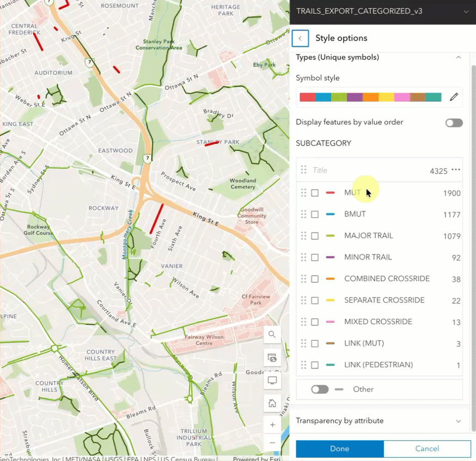Check the MUT category checkbox
Viewport: 476px width, 461px height.
pyautogui.click(x=314, y=192)
